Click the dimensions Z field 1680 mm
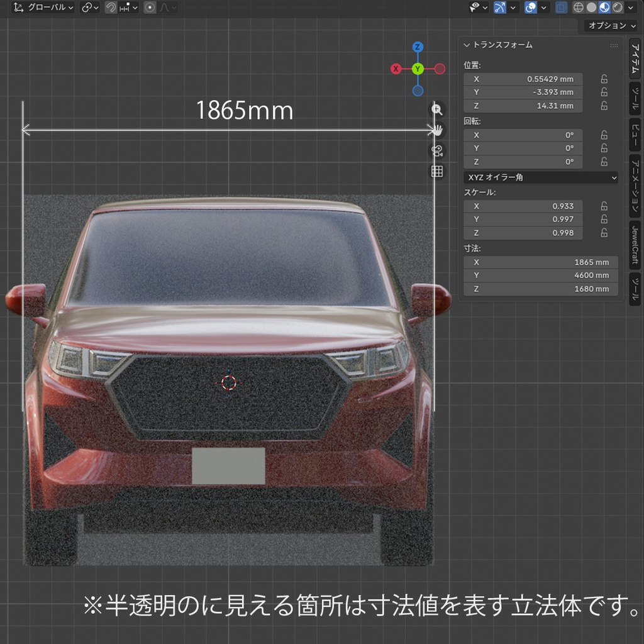Image resolution: width=644 pixels, height=644 pixels. 541,288
